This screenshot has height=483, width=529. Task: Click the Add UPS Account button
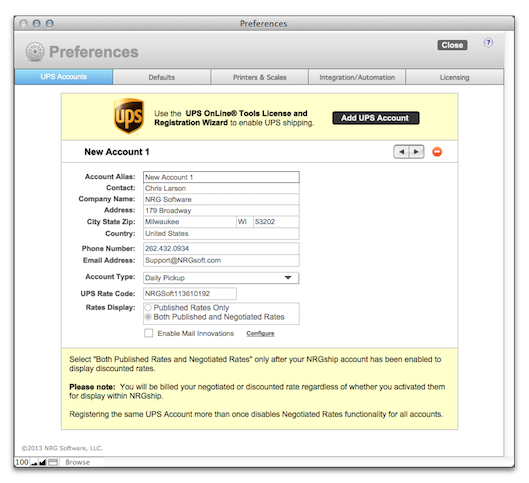[375, 118]
